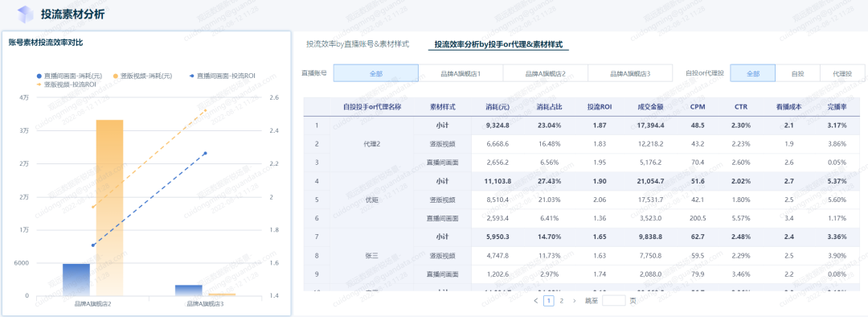Viewport: 868px width, 317px height.
Task: Toggle the 竖版视频-消耗(元) legend marker
Action: (x=115, y=76)
